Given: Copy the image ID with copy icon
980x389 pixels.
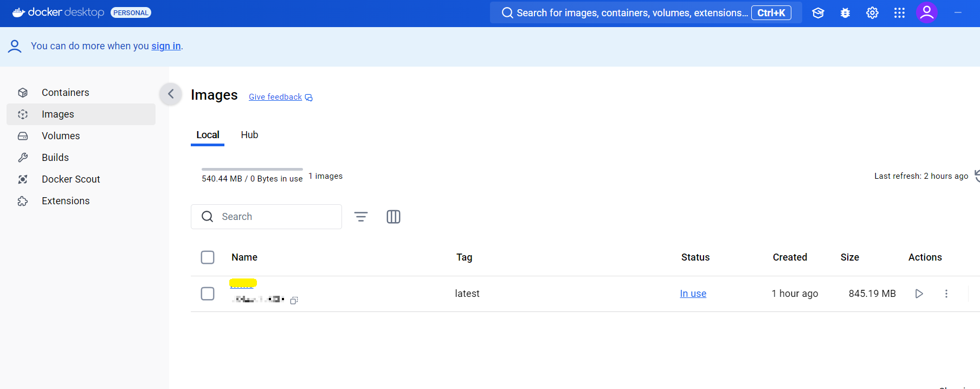Looking at the screenshot, I should click(294, 300).
